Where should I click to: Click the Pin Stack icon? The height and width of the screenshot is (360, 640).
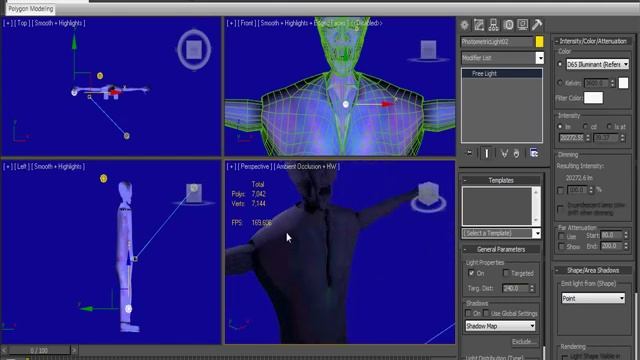469,153
